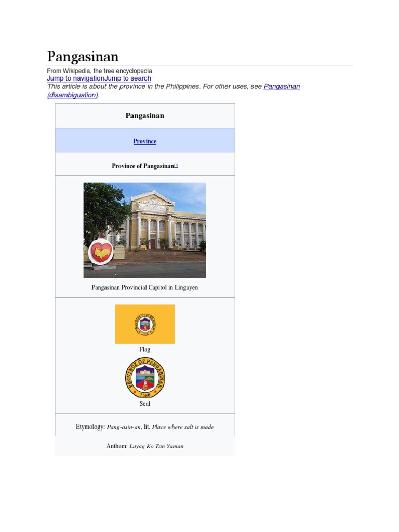Click the Jump to navigation link
The width and height of the screenshot is (399, 532).
(x=75, y=78)
